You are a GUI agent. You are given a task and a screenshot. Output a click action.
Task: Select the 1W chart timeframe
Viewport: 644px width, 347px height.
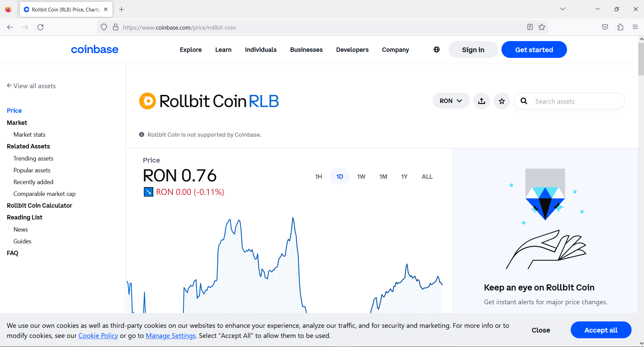coord(361,176)
